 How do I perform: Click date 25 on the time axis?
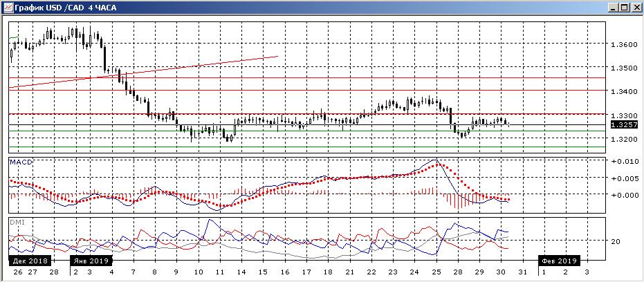click(436, 272)
